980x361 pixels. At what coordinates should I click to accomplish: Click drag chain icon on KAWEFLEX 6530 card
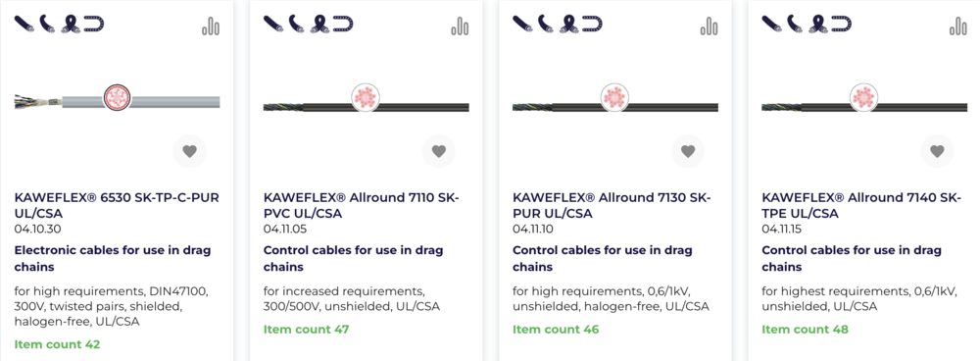pyautogui.click(x=94, y=24)
